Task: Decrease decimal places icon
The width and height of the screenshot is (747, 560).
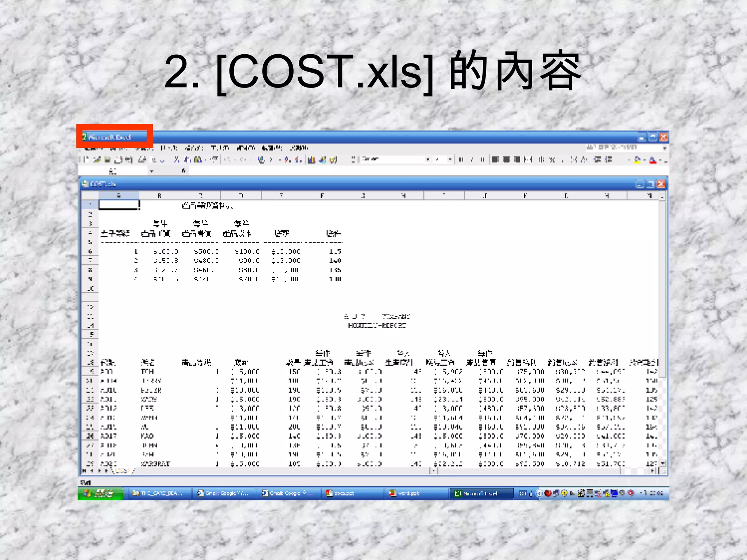Action: pyautogui.click(x=584, y=159)
